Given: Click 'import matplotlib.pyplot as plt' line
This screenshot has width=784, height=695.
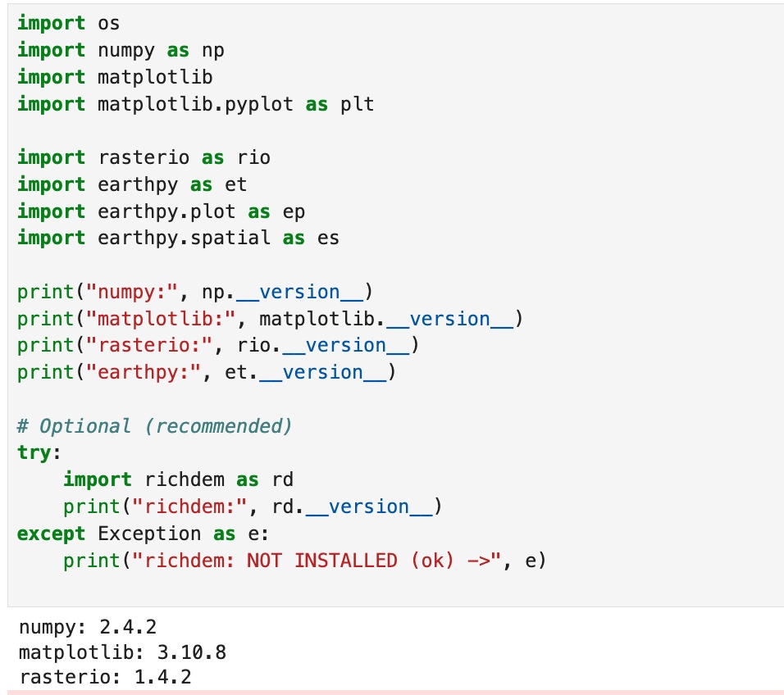Looking at the screenshot, I should 195,105.
